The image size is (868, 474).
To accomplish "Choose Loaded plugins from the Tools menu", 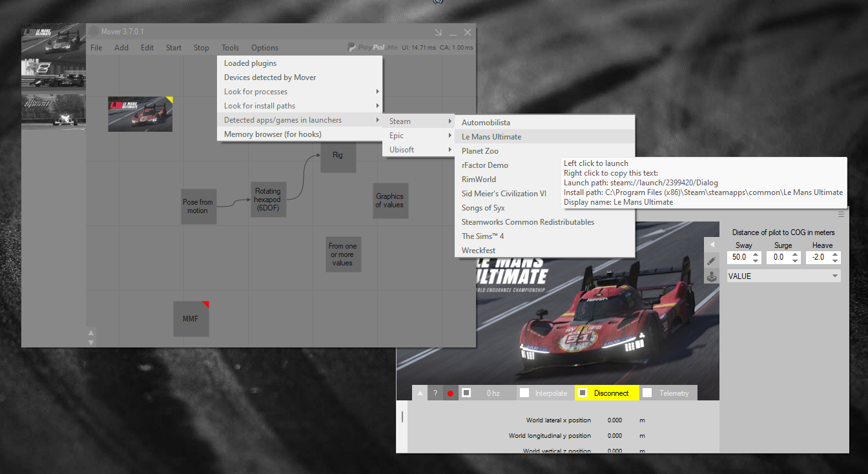I will pyautogui.click(x=300, y=63).
